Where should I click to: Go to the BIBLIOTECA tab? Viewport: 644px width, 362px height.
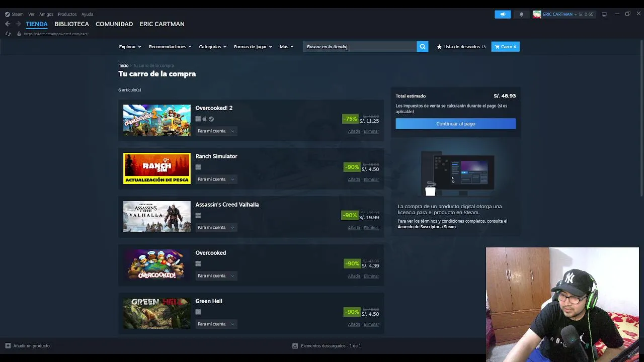click(71, 24)
